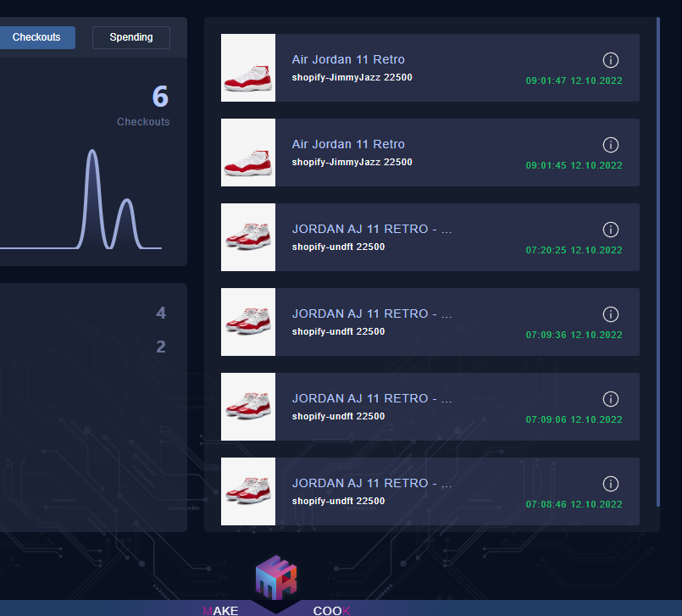This screenshot has height=616, width=682.
Task: Click the COOK label in bottom bar
Action: 332,610
